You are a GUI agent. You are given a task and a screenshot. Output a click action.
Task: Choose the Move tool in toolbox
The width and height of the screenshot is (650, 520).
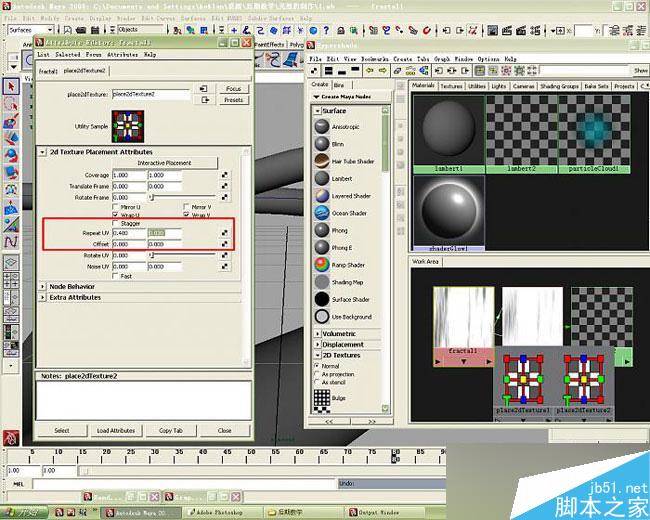point(11,139)
